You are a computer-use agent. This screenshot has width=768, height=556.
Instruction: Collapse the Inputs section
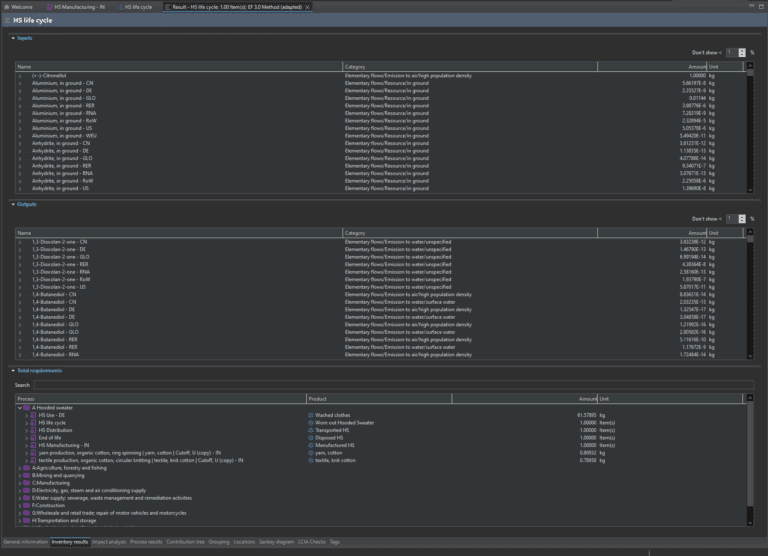coord(13,38)
